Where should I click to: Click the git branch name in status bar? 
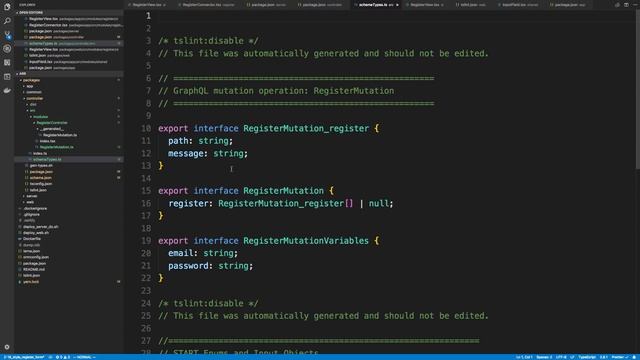coord(24,357)
